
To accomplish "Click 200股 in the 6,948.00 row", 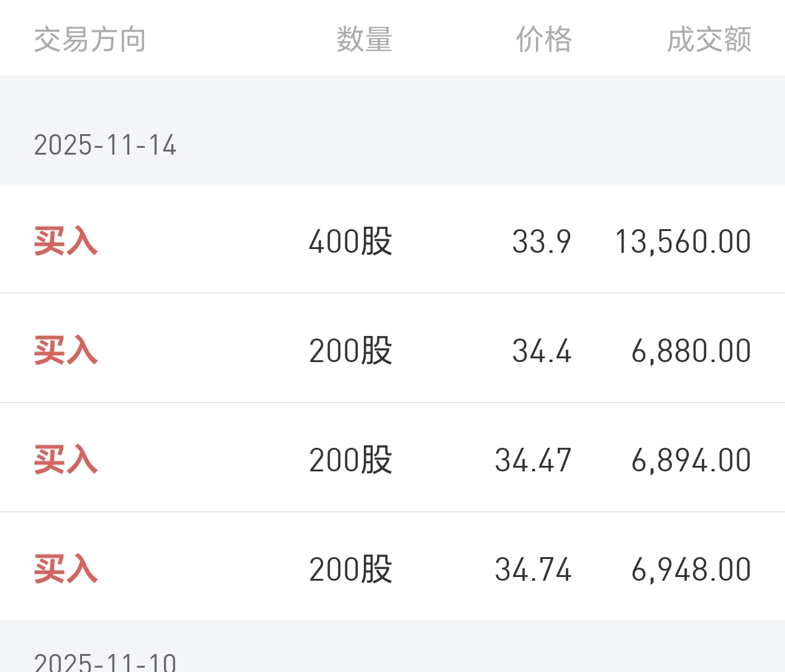I will [350, 570].
